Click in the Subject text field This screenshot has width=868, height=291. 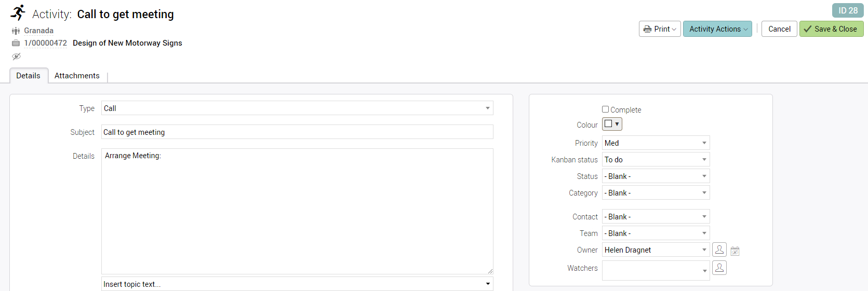(x=297, y=132)
